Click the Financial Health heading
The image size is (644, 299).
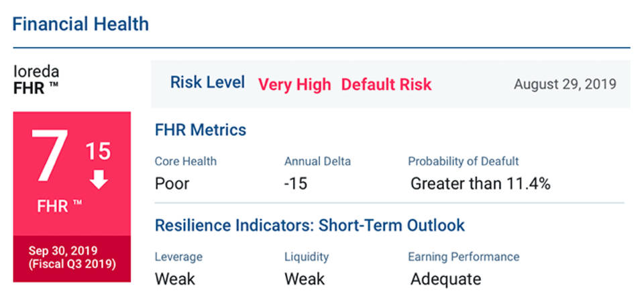pos(80,24)
